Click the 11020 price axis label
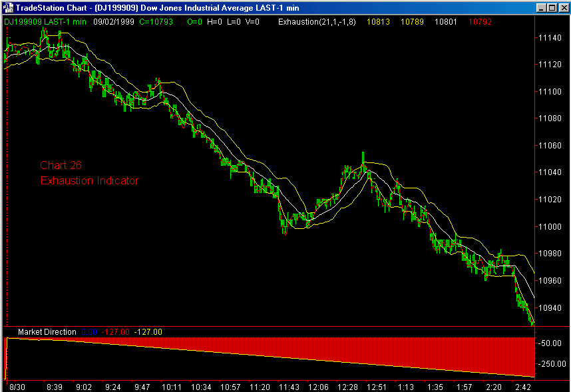The image size is (571, 392). [550, 200]
